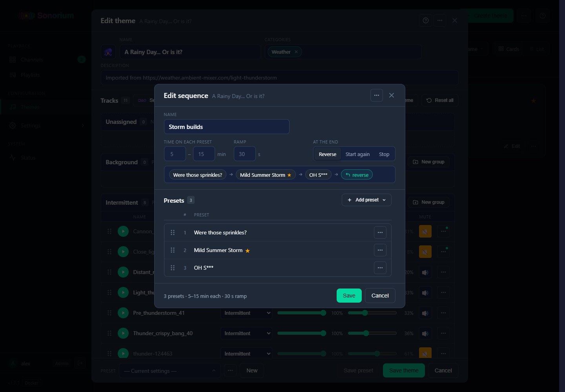This screenshot has height=392, width=565.
Task: Adjust Thunder_crispy_bang_40 second slider
Action: point(372,333)
